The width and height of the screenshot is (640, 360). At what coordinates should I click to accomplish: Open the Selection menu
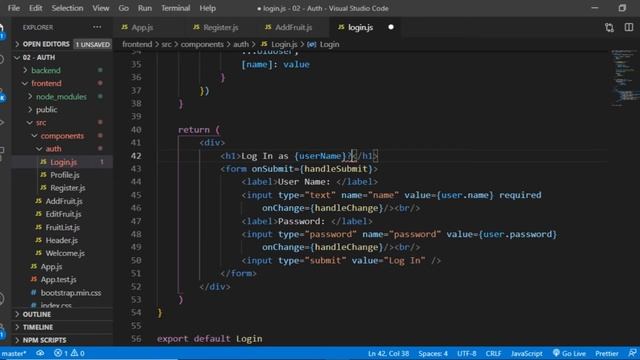[x=67, y=8]
